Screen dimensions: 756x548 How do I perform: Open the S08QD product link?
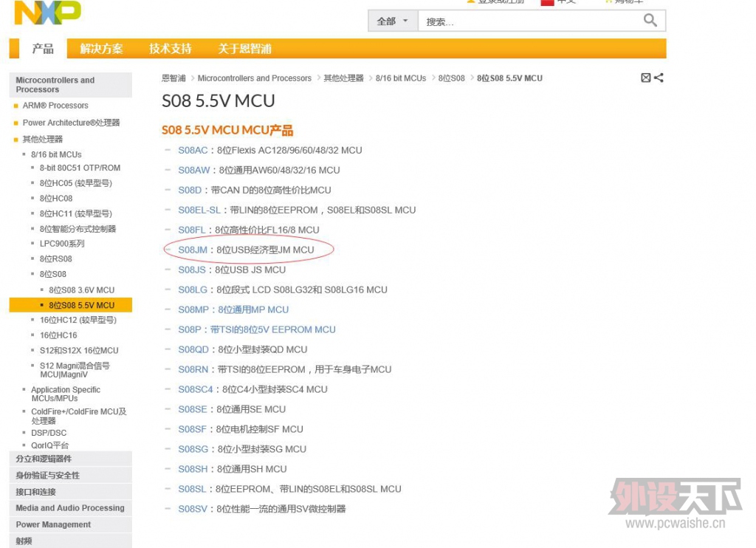pyautogui.click(x=193, y=349)
